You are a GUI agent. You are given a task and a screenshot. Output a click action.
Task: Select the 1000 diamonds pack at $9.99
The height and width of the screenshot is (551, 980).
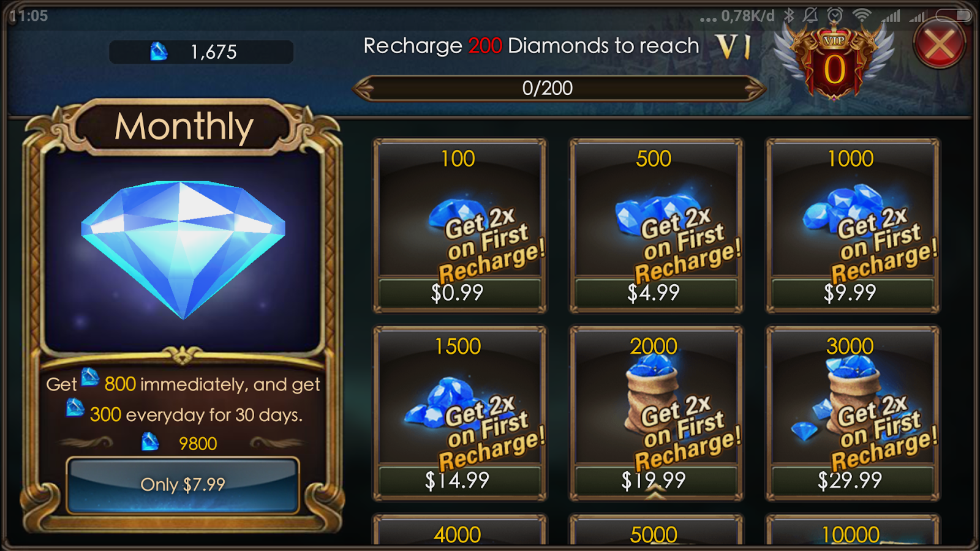point(853,226)
